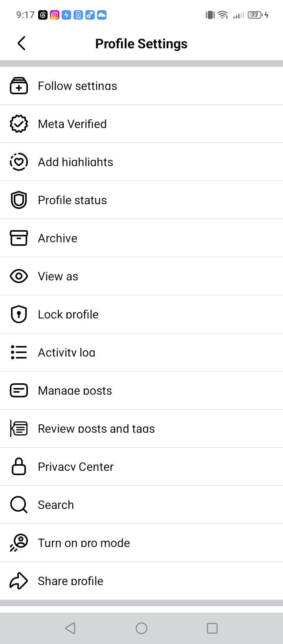Tap the back arrow icon
This screenshot has width=283, height=644.
[x=22, y=43]
